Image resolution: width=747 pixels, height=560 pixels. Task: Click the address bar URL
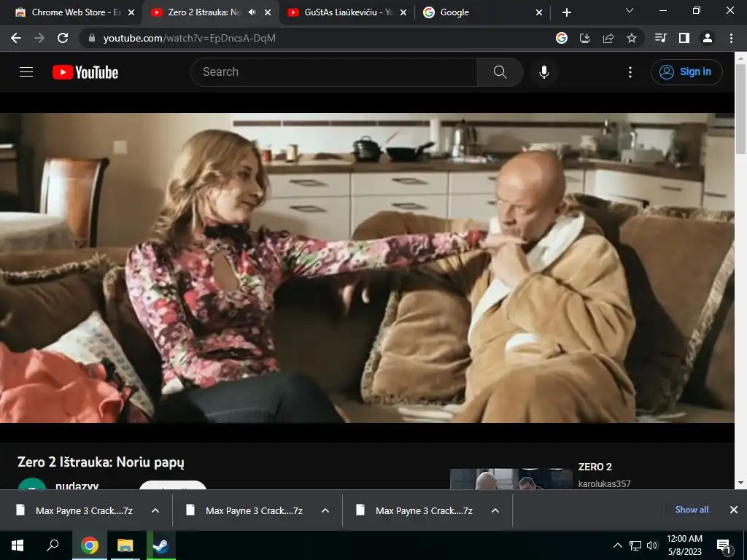click(189, 38)
